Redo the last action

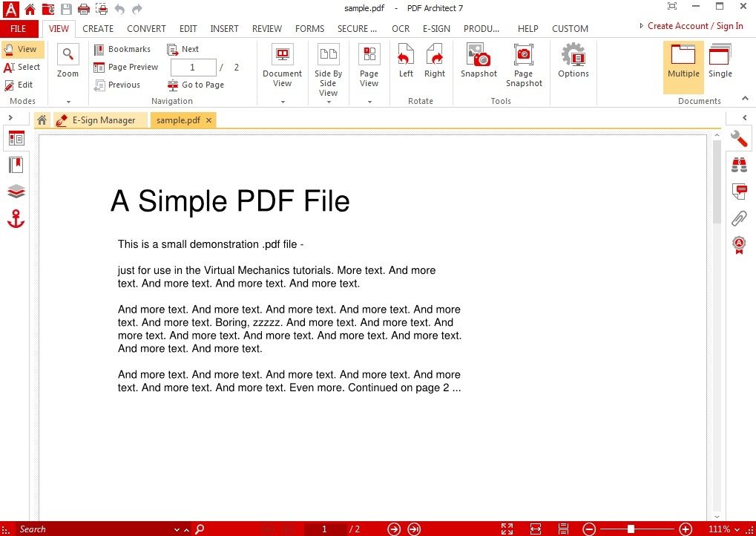click(x=137, y=9)
